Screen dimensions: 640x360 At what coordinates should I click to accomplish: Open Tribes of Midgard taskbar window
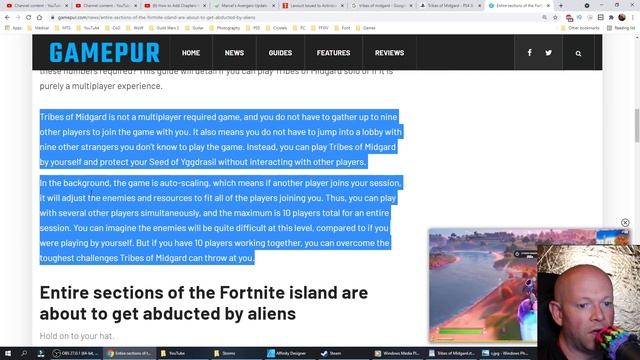coord(452,353)
